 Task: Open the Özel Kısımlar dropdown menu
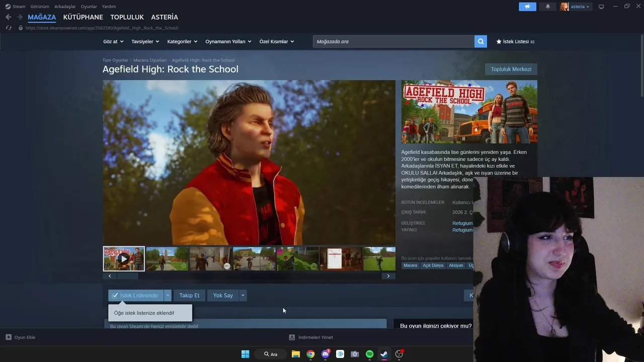277,42
